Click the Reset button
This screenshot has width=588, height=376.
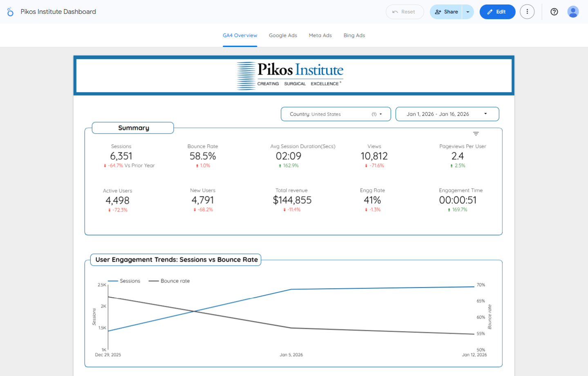405,12
